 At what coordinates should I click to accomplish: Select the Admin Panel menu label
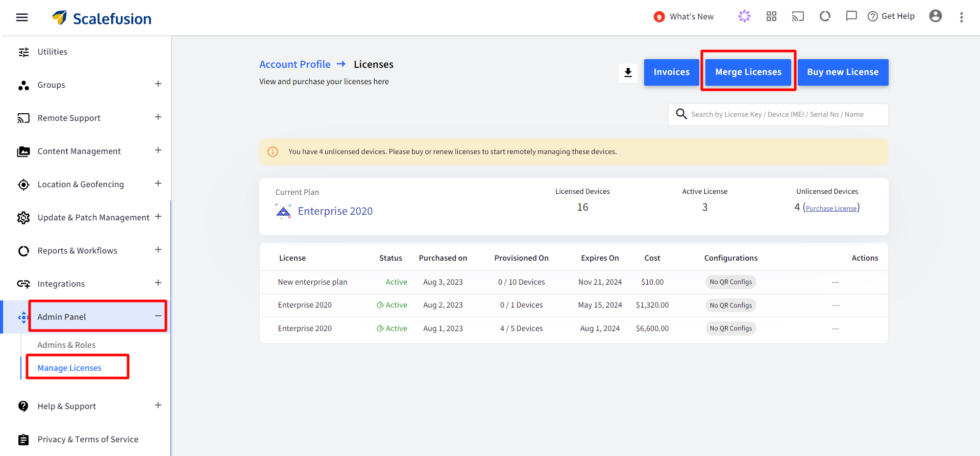coord(62,317)
